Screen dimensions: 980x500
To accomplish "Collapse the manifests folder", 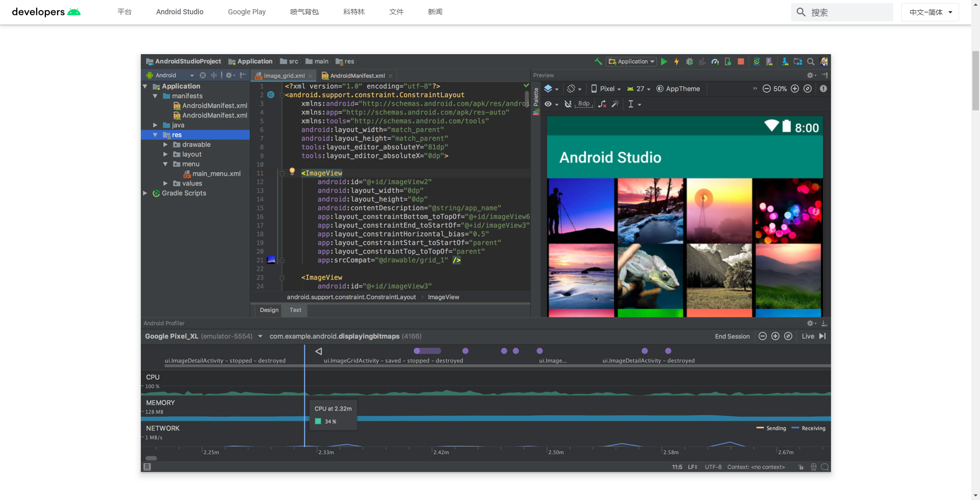I will pyautogui.click(x=155, y=96).
